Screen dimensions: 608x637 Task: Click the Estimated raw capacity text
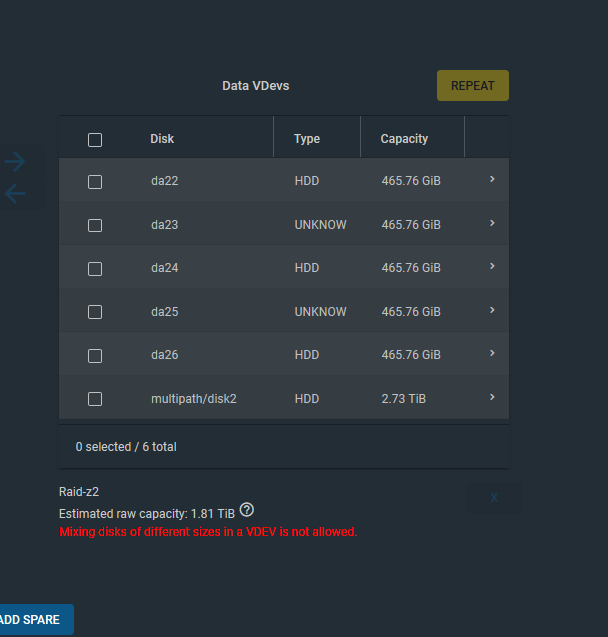147,514
